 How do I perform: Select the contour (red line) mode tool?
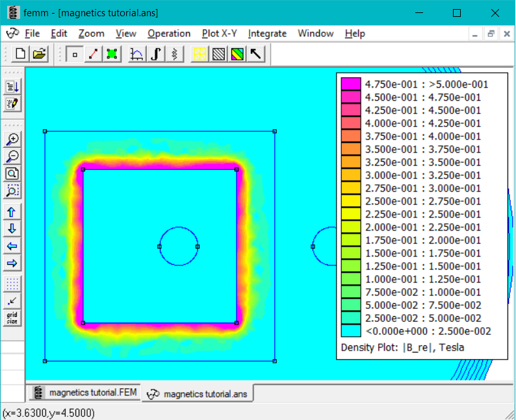[93, 55]
